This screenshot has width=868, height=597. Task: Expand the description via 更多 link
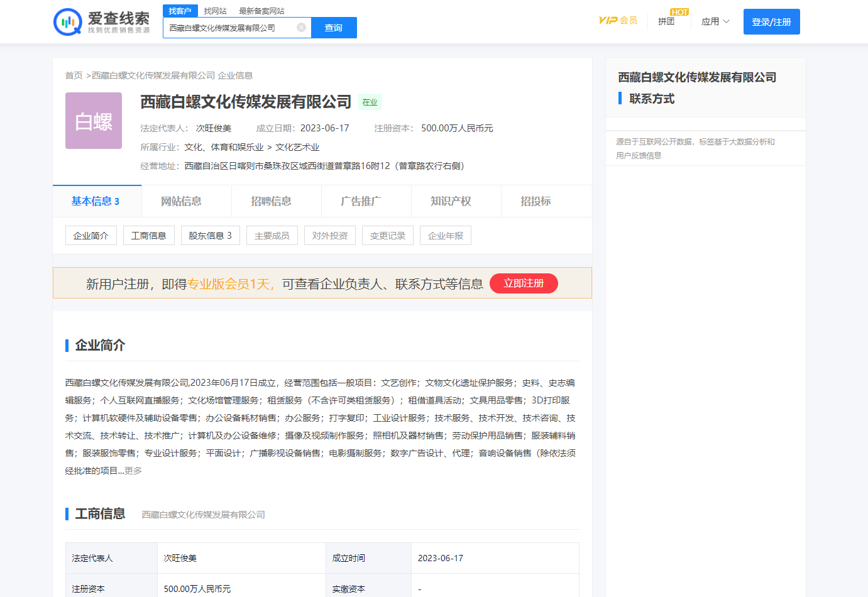pos(133,471)
